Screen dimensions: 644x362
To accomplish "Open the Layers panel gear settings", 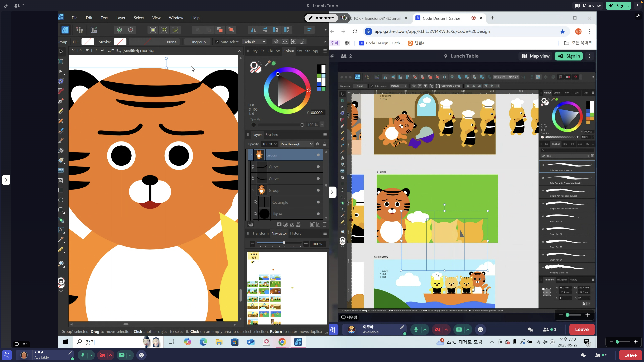I will [318, 144].
